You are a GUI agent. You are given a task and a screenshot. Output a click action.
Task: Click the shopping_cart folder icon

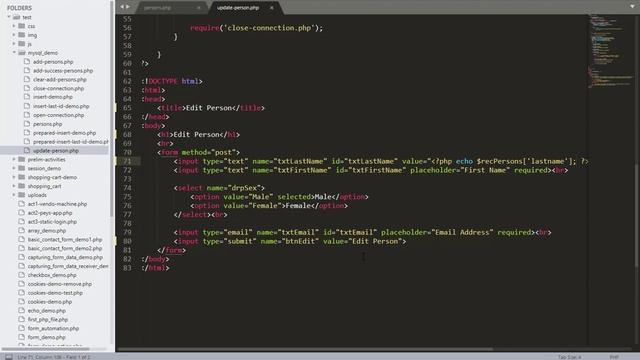22,186
